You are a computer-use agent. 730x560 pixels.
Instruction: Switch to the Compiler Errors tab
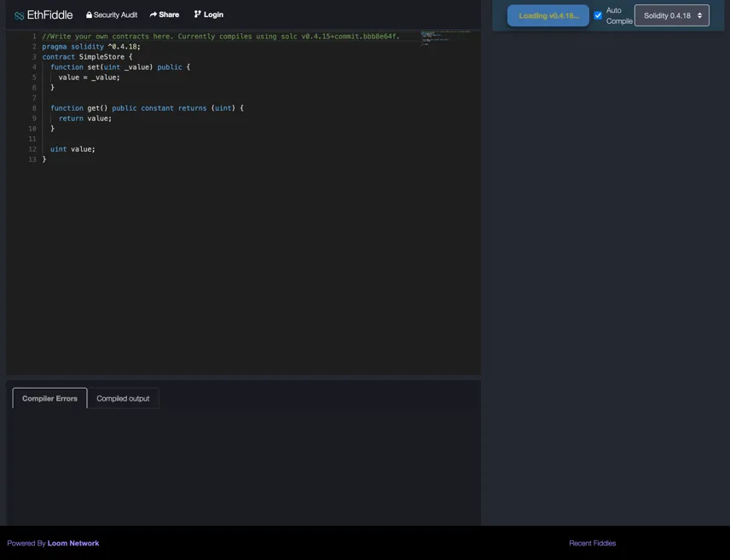[x=49, y=398]
